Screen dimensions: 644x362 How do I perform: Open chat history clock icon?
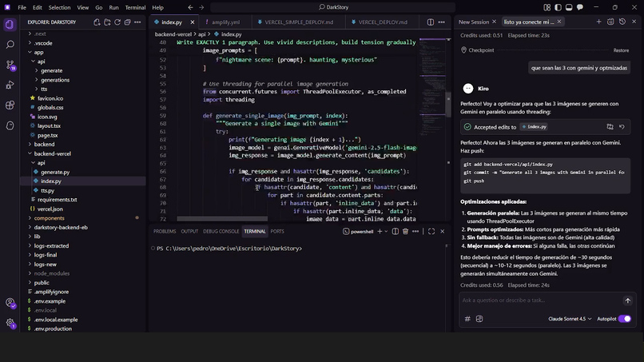[622, 22]
